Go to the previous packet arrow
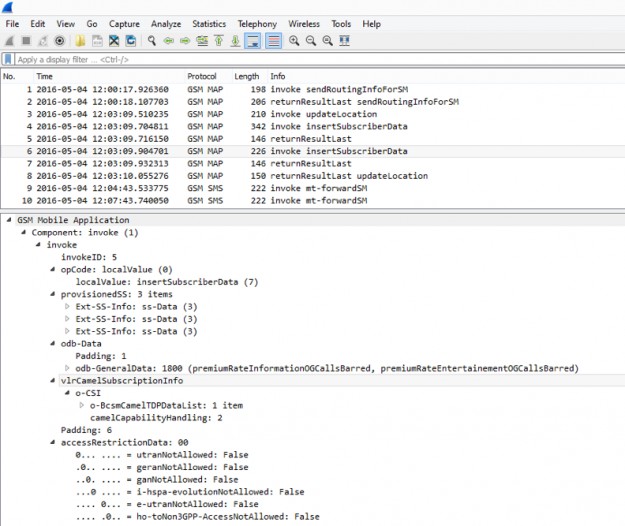 coord(168,41)
